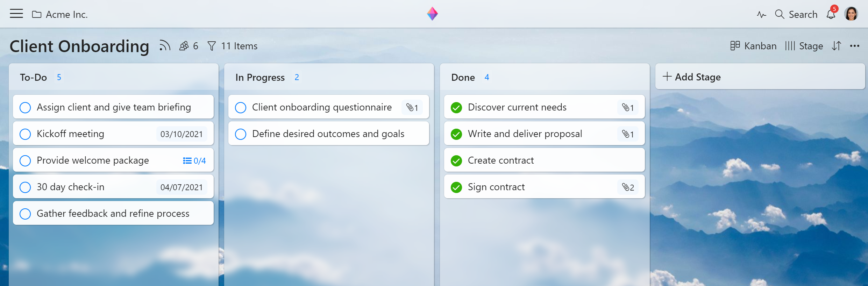Open the Search field
This screenshot has width=868, height=286.
point(796,14)
